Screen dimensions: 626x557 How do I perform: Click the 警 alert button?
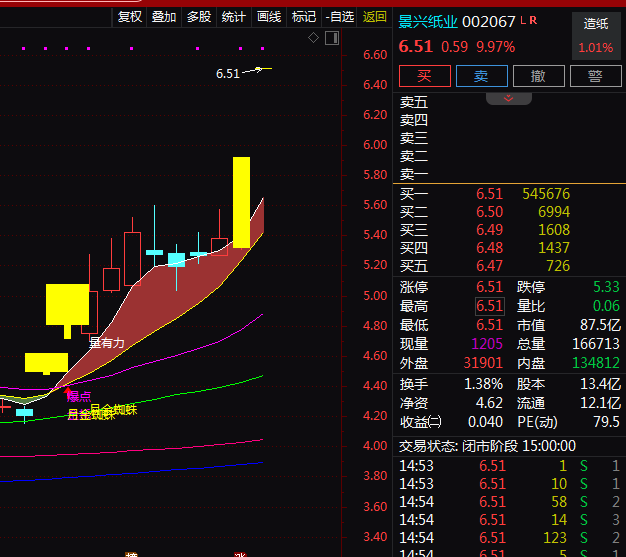click(596, 76)
